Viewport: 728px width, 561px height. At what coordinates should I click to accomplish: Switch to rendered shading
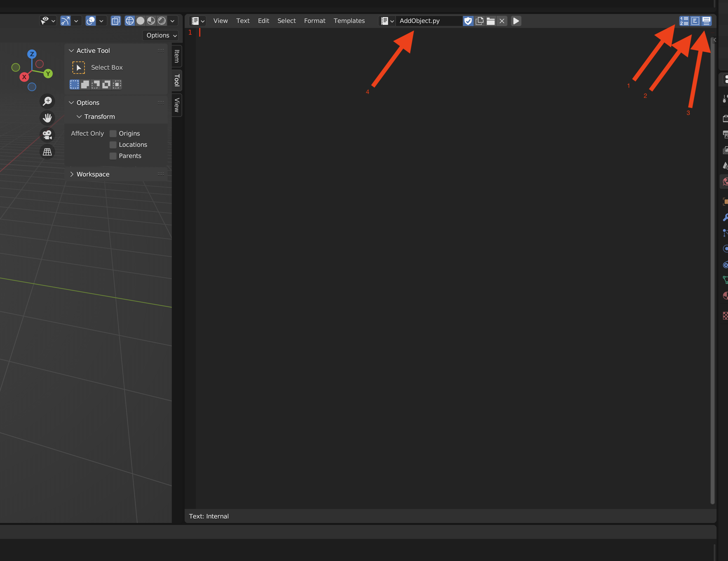click(162, 21)
